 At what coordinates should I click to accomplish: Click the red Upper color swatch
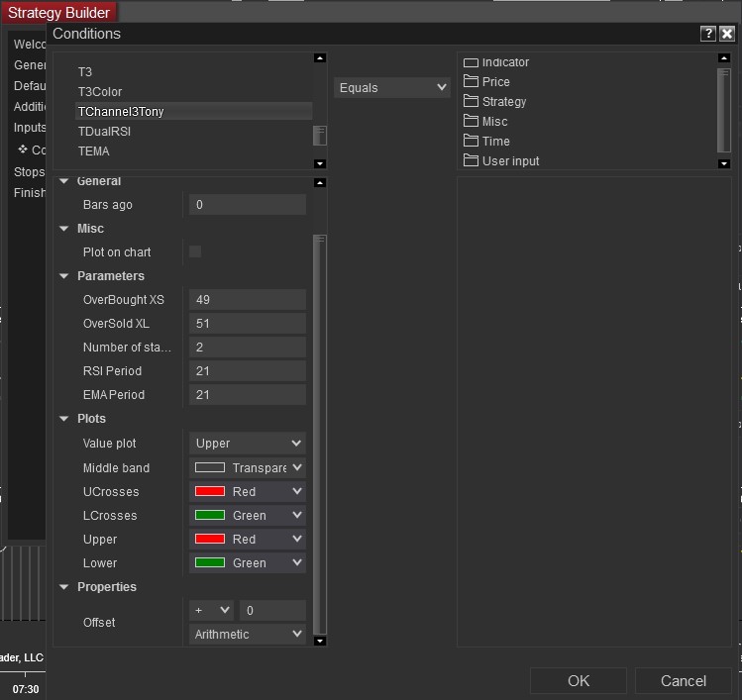tap(210, 539)
